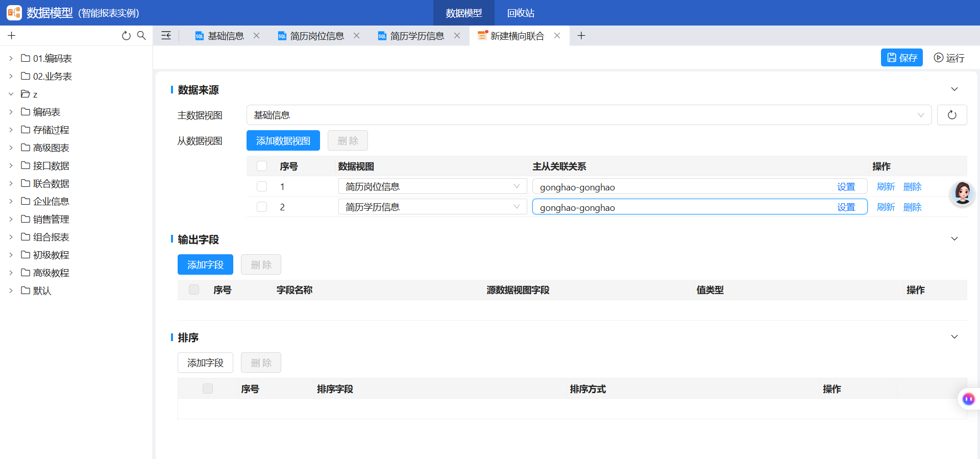Viewport: 980px width, 459px height.
Task: Close the 基础信息 tab
Action: coord(257,36)
